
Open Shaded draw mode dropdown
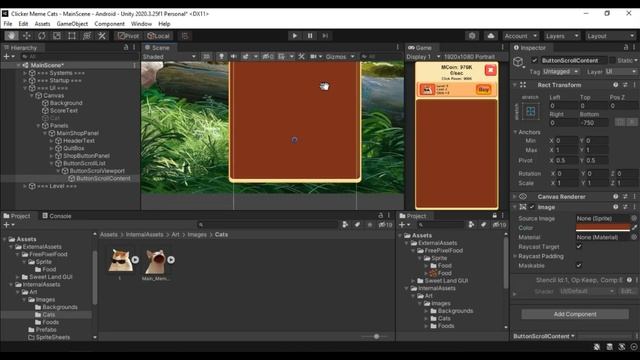point(169,57)
